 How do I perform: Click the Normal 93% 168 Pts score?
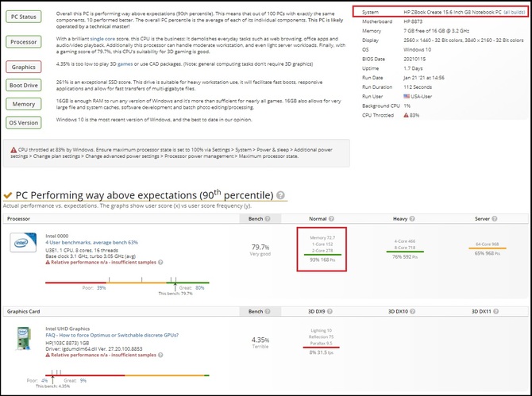(x=322, y=260)
